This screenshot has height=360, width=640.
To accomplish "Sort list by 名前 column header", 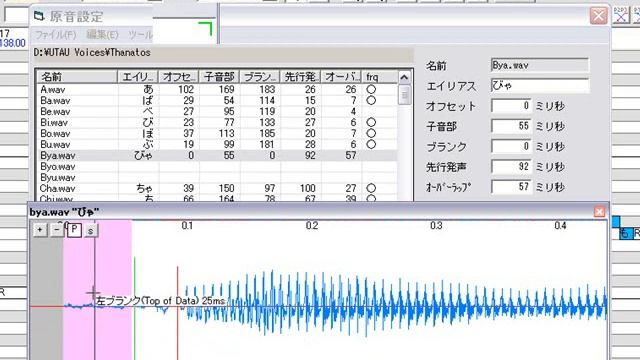I will [77, 77].
